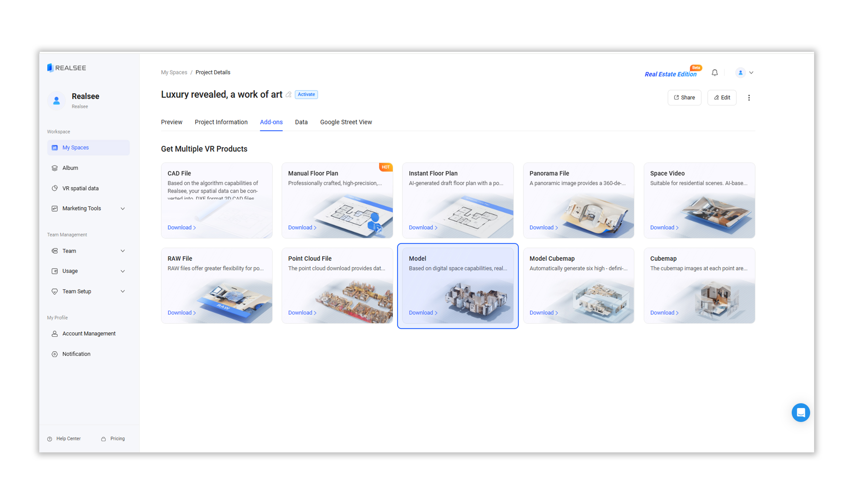Click the Activate badge
This screenshot has height=504, width=854.
point(306,94)
